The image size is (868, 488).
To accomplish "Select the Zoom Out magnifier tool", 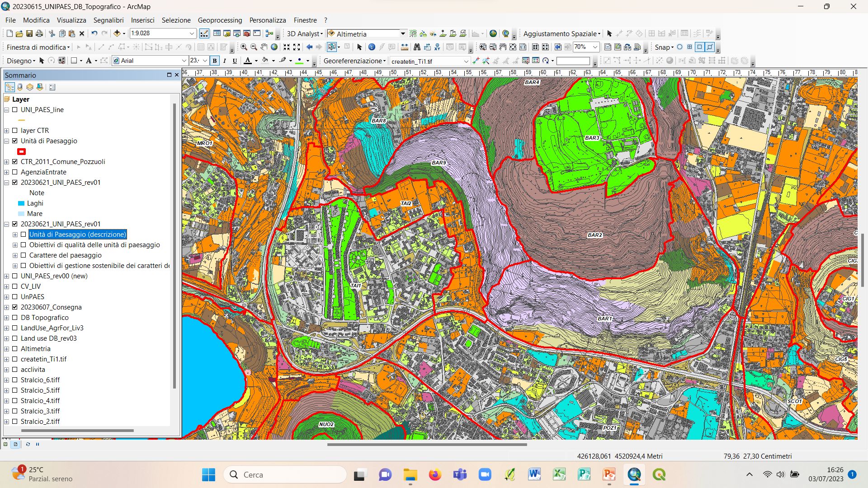I will pos(254,47).
